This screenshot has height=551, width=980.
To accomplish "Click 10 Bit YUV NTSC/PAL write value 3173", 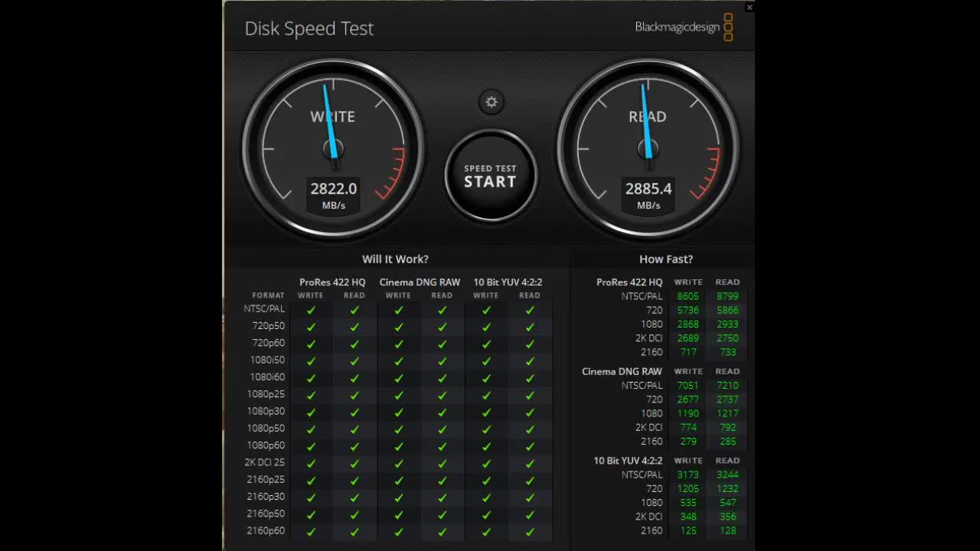I will point(688,474).
